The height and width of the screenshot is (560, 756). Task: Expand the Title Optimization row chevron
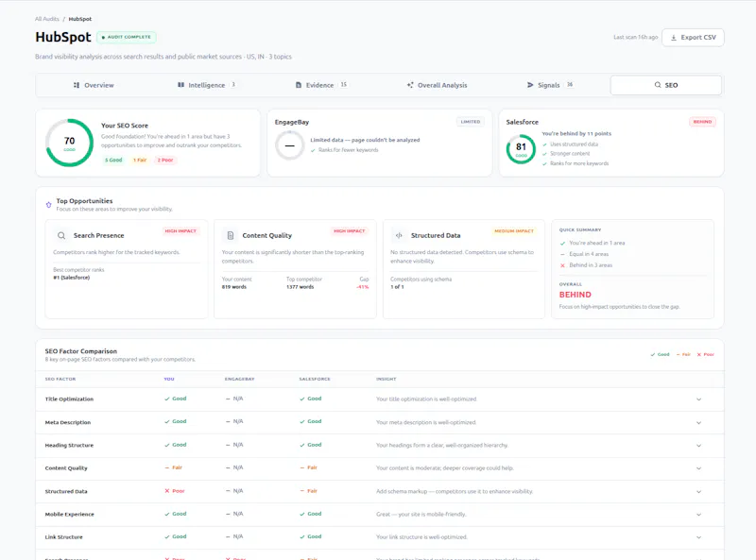click(698, 399)
